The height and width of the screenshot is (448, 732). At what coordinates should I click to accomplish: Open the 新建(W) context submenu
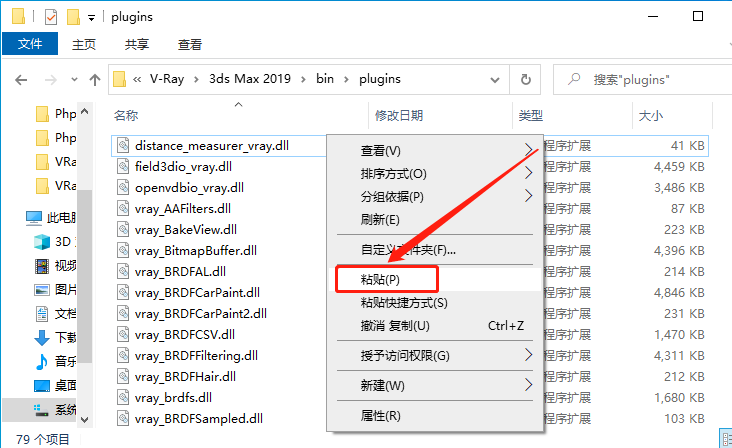435,385
